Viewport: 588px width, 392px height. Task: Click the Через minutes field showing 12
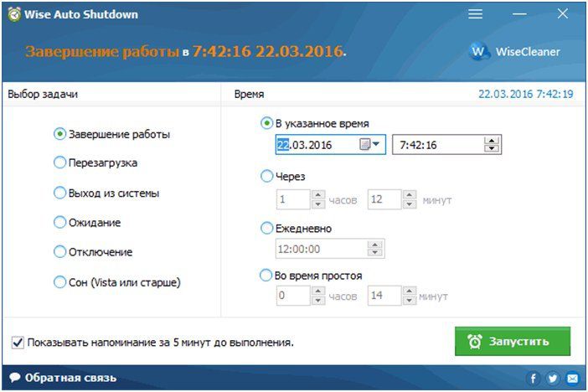384,199
